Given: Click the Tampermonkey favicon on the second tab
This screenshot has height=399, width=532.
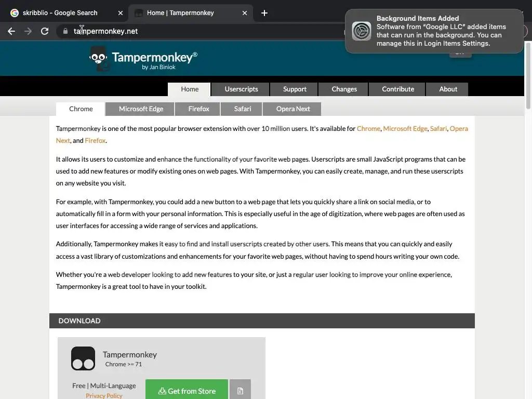Looking at the screenshot, I should click(x=138, y=13).
